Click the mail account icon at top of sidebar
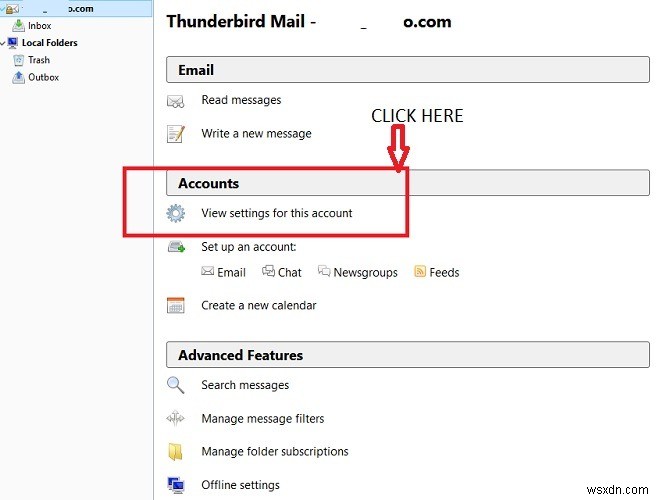 pos(12,9)
